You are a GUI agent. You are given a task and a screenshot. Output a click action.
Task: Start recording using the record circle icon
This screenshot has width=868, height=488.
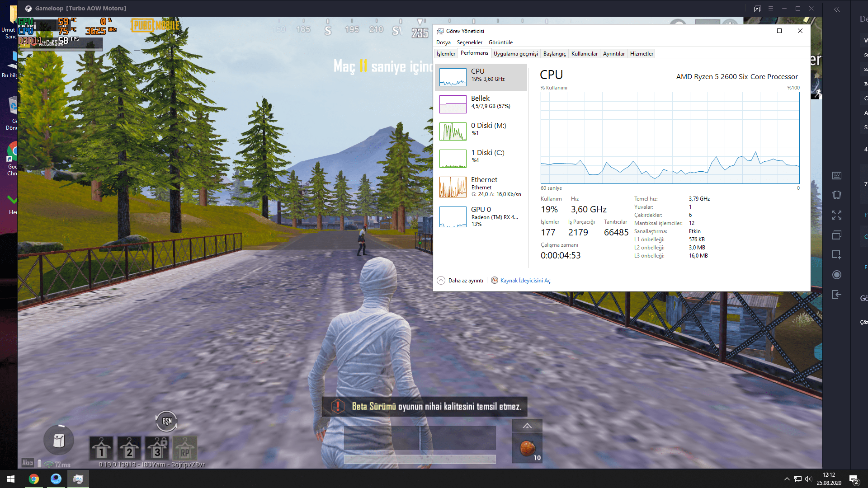[837, 275]
